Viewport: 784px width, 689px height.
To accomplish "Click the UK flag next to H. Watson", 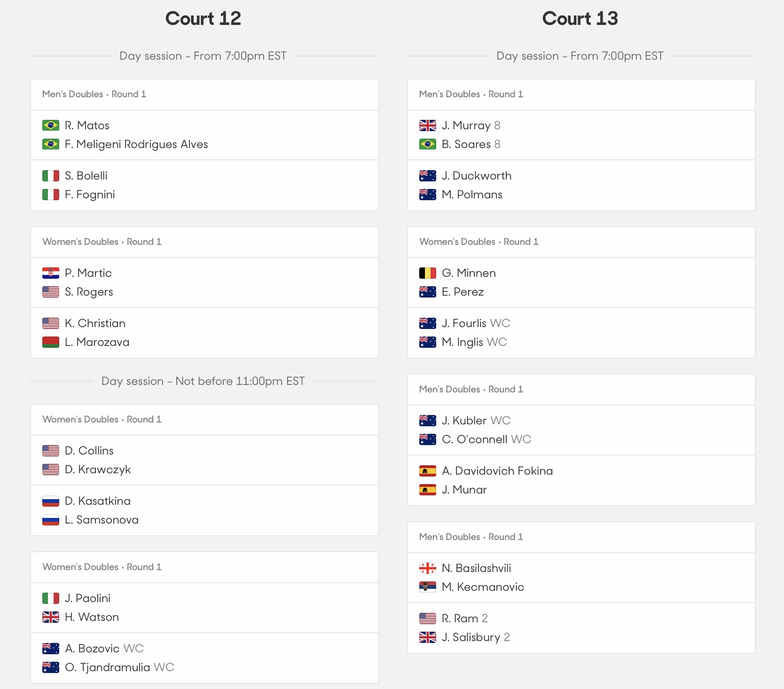I will pos(51,617).
